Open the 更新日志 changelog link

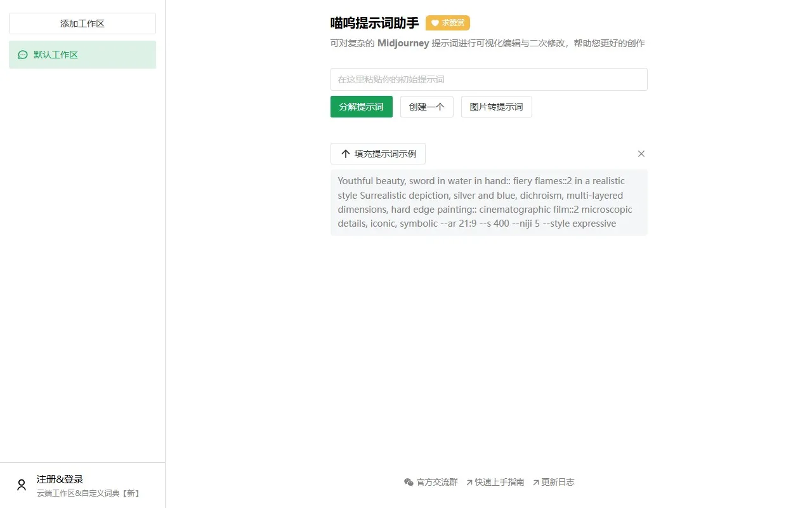558,482
